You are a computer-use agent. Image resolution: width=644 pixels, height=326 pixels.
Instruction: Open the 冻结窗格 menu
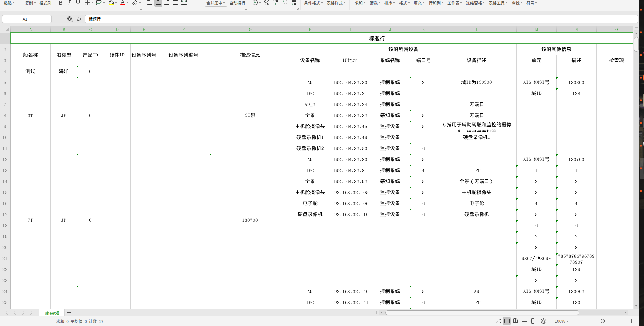475,3
